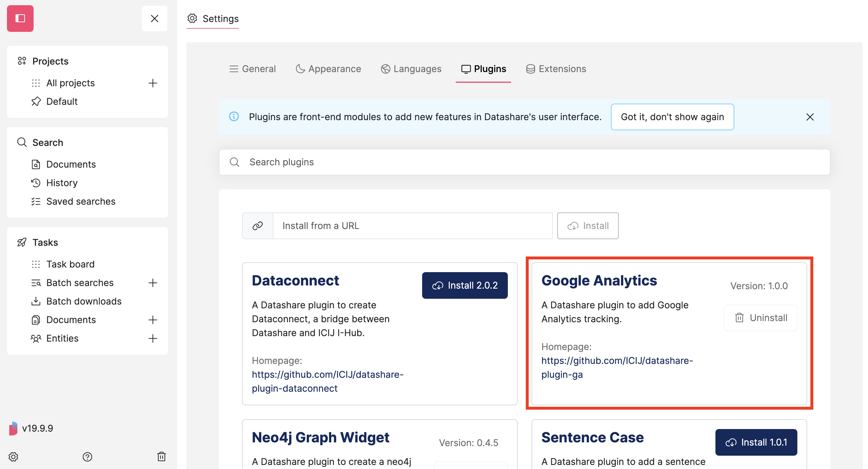Click the Datashare logo icon
The height and width of the screenshot is (469, 868).
pyautogui.click(x=20, y=19)
